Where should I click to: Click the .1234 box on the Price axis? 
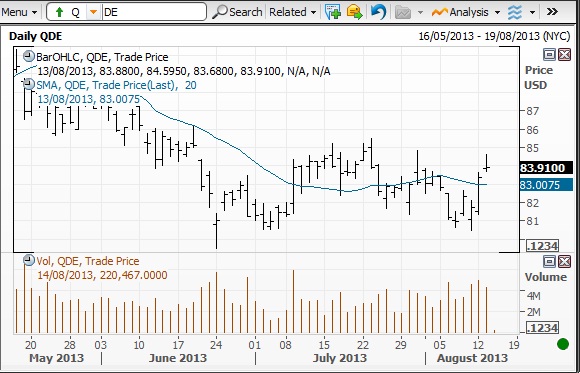[x=542, y=246]
